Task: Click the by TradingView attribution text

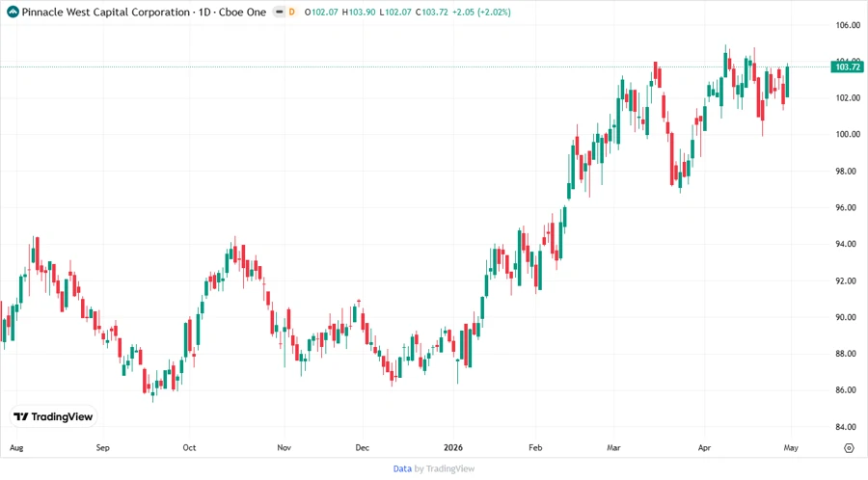Action: (x=445, y=468)
